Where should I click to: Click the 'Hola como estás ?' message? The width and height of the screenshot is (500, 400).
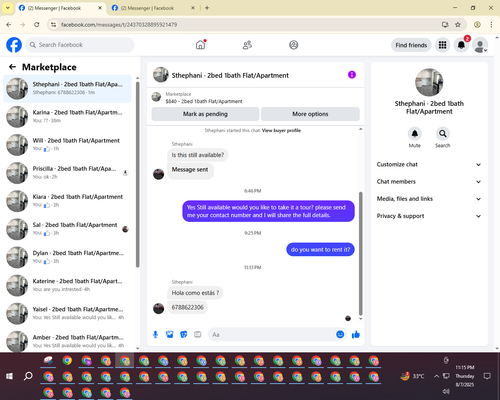[x=195, y=293]
